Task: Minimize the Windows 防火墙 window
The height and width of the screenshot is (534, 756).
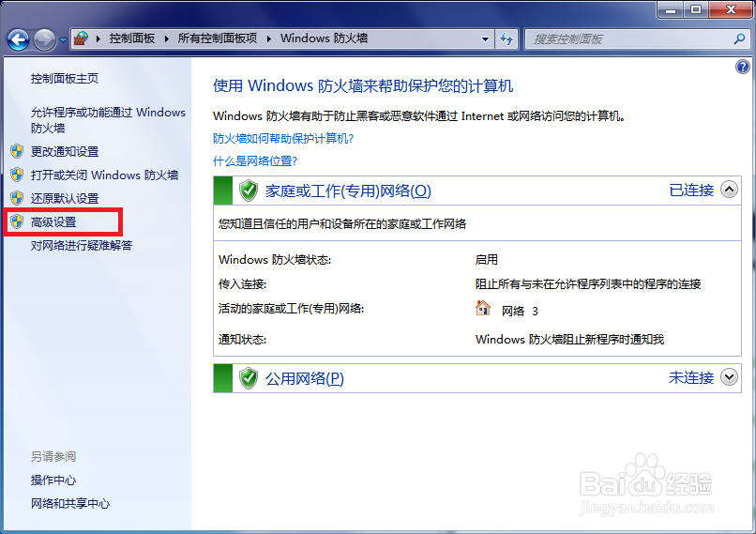Action: click(671, 9)
